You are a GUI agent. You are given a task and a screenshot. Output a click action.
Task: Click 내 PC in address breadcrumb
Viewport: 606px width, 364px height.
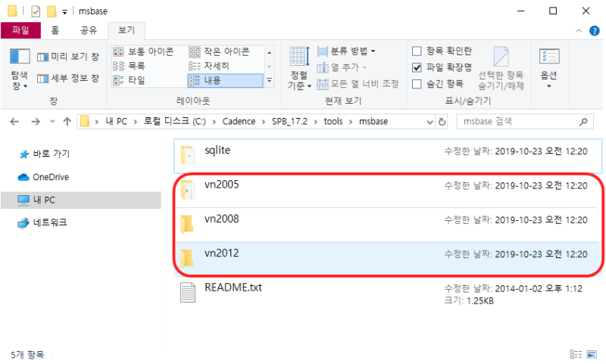coord(117,122)
